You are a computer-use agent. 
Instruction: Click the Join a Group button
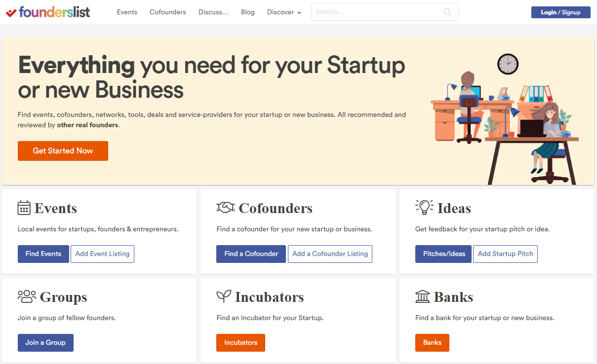(x=45, y=342)
